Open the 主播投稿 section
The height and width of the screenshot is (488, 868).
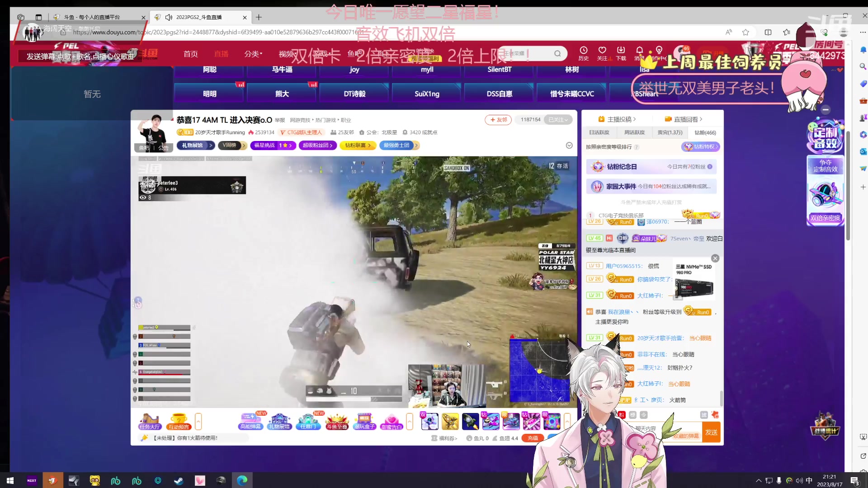tap(617, 119)
